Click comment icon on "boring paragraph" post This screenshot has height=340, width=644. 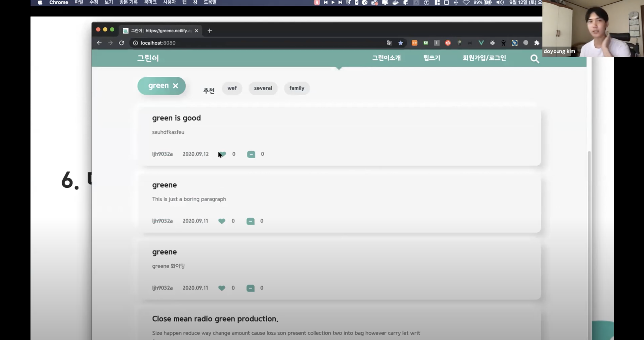tap(250, 221)
